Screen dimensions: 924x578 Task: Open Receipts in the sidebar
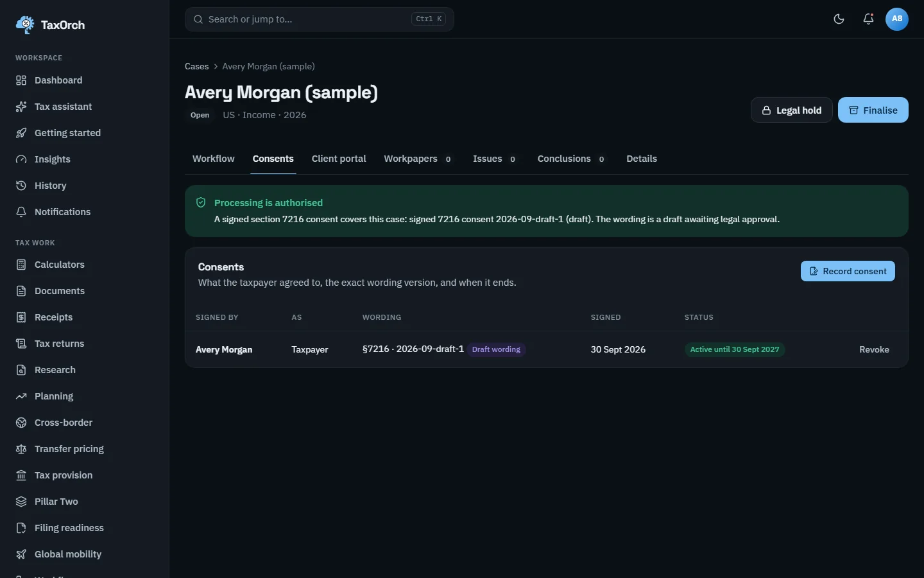click(x=85, y=317)
